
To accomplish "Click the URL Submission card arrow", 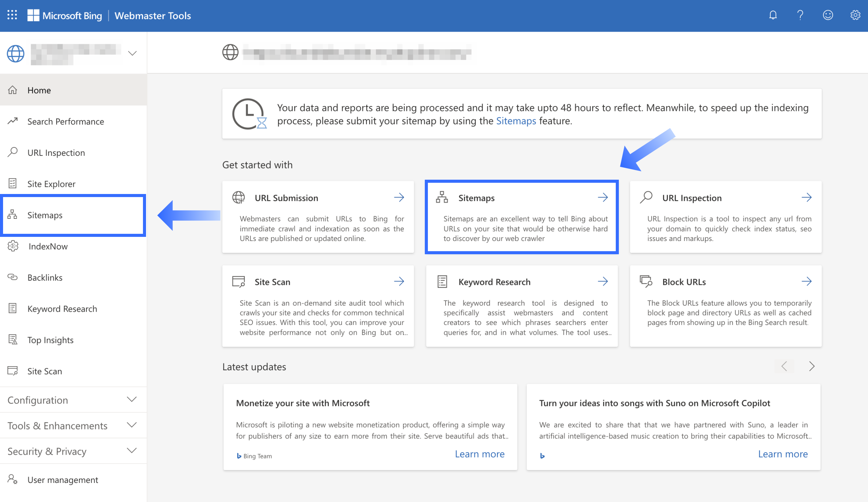I will 399,198.
